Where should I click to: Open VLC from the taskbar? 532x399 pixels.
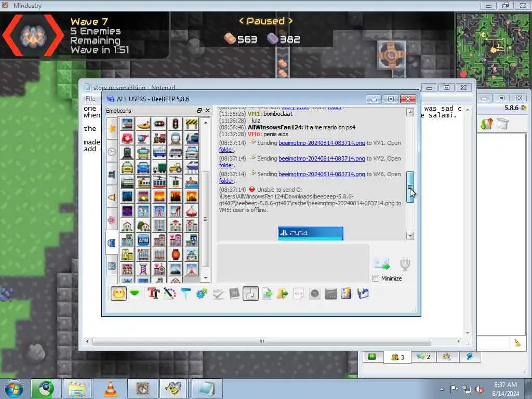pos(110,389)
